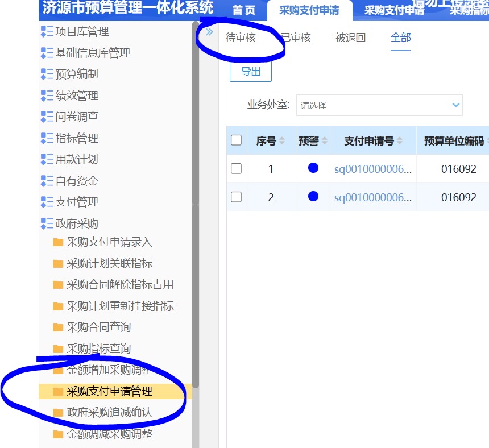Switch to the 被退回 tab
This screenshot has width=489, height=448.
pos(350,38)
